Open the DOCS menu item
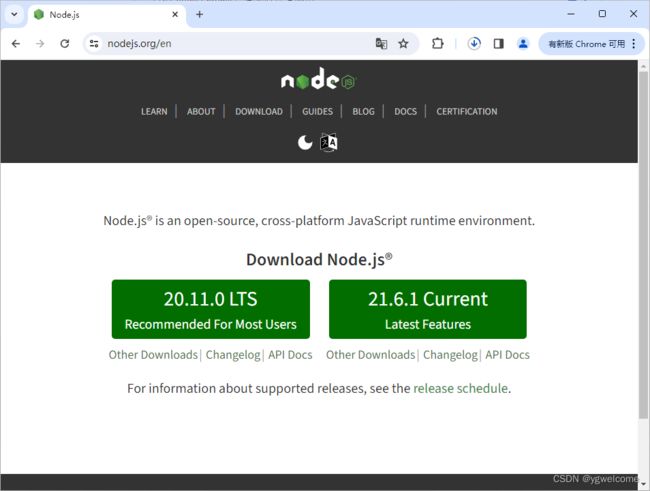 click(405, 112)
